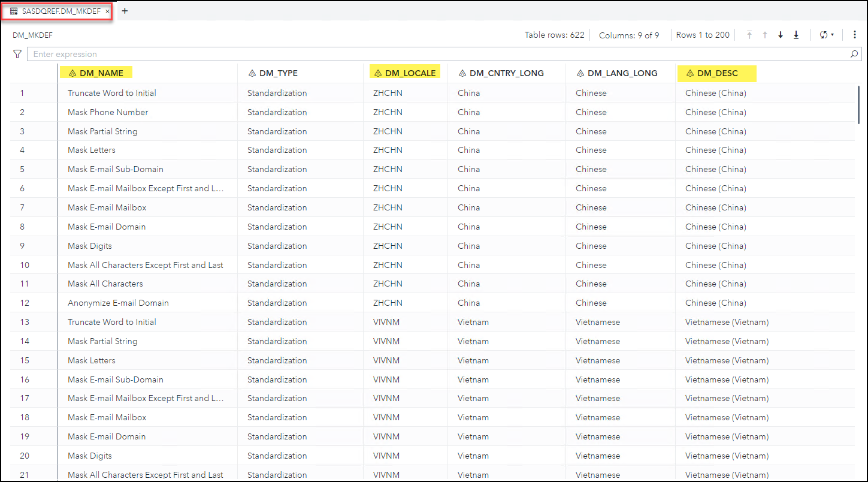Select row 2 Mask Phone Number cell

(108, 112)
